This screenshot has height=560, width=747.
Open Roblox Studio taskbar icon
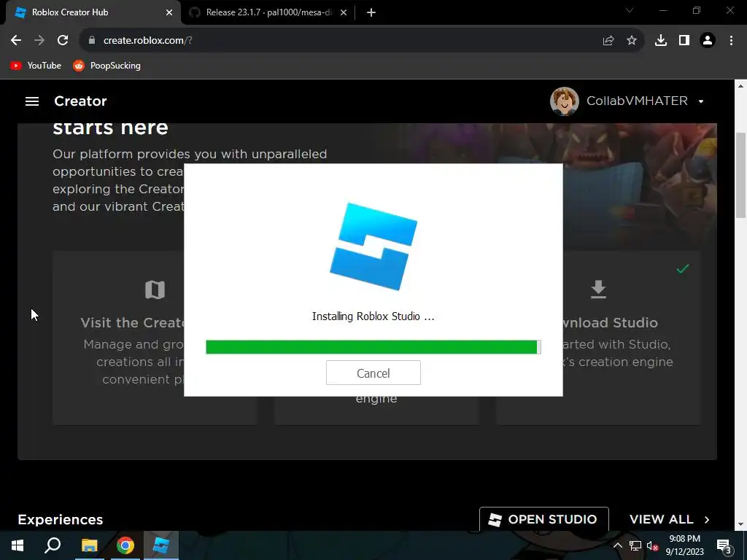(161, 545)
